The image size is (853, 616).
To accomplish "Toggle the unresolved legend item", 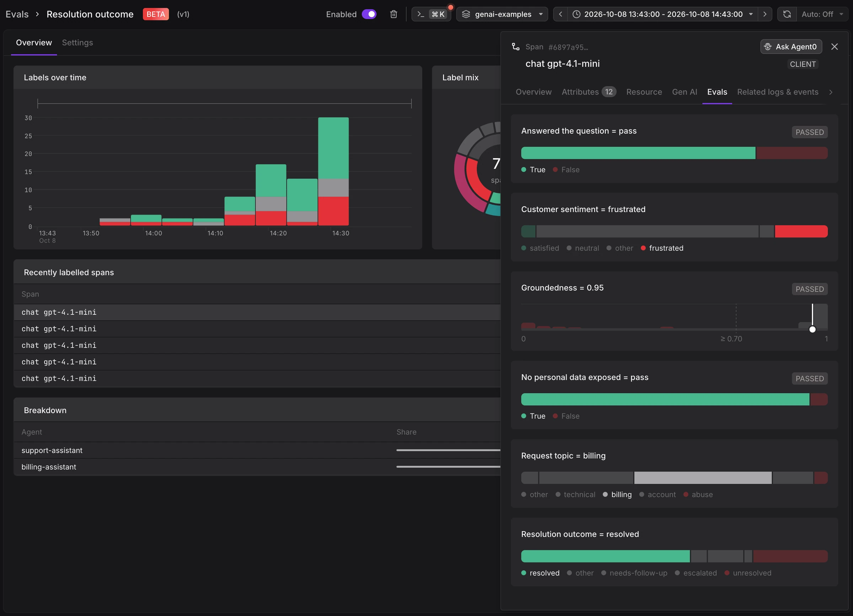I will 748,573.
